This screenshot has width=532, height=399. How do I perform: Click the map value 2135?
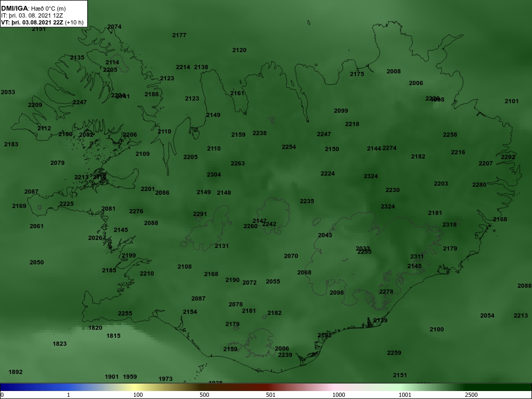click(x=77, y=57)
